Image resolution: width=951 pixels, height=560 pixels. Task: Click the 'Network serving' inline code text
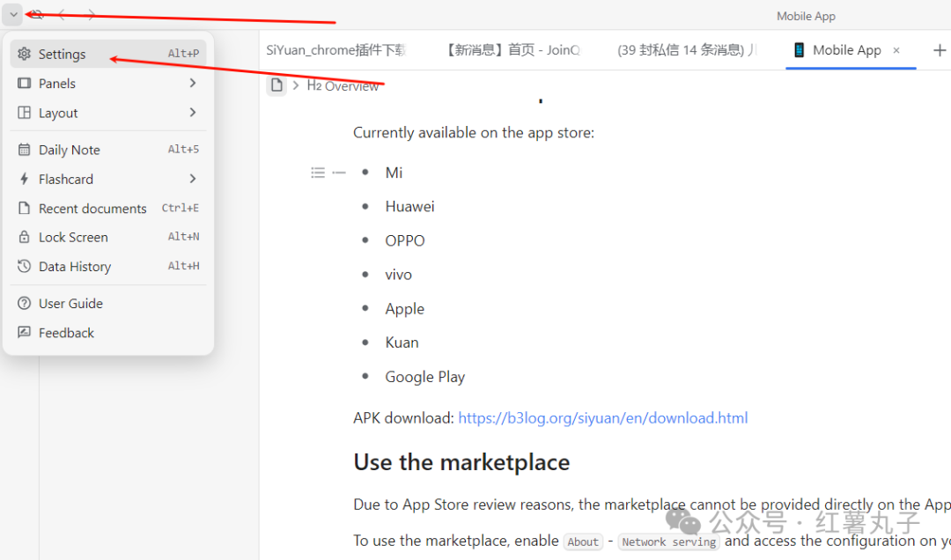coord(669,542)
